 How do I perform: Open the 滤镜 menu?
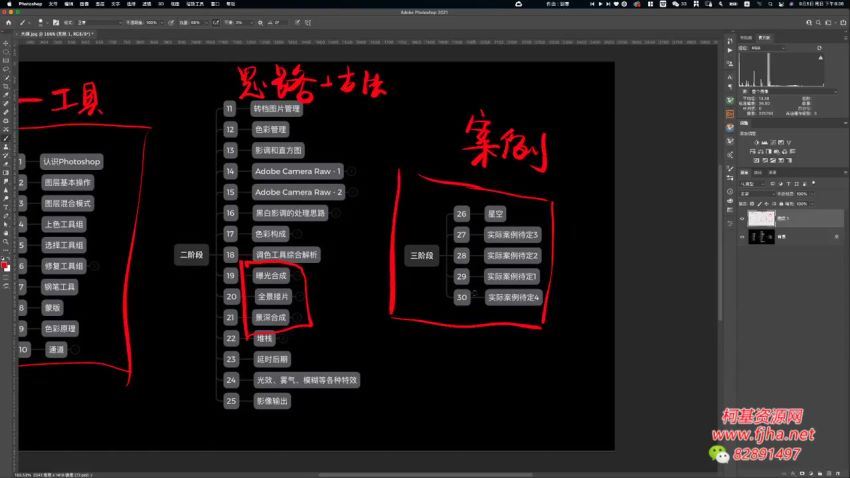point(147,4)
